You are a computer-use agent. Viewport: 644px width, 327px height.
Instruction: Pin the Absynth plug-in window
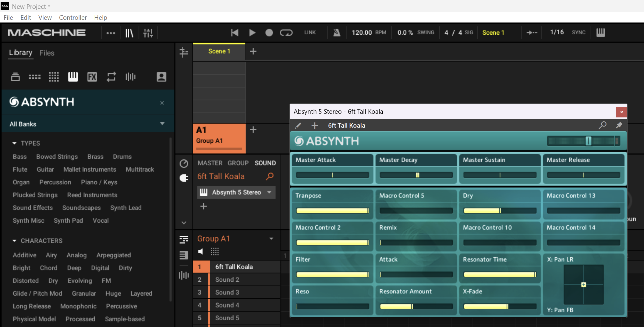point(619,125)
